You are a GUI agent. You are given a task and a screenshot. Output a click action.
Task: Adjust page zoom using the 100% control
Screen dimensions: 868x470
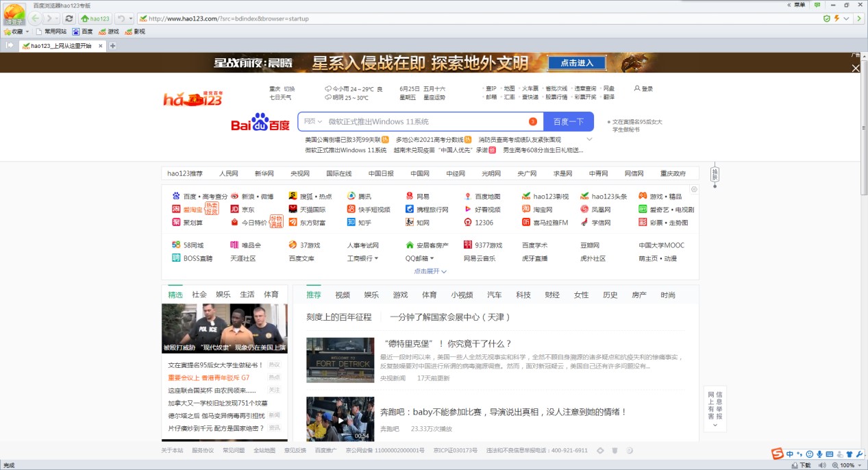point(847,465)
